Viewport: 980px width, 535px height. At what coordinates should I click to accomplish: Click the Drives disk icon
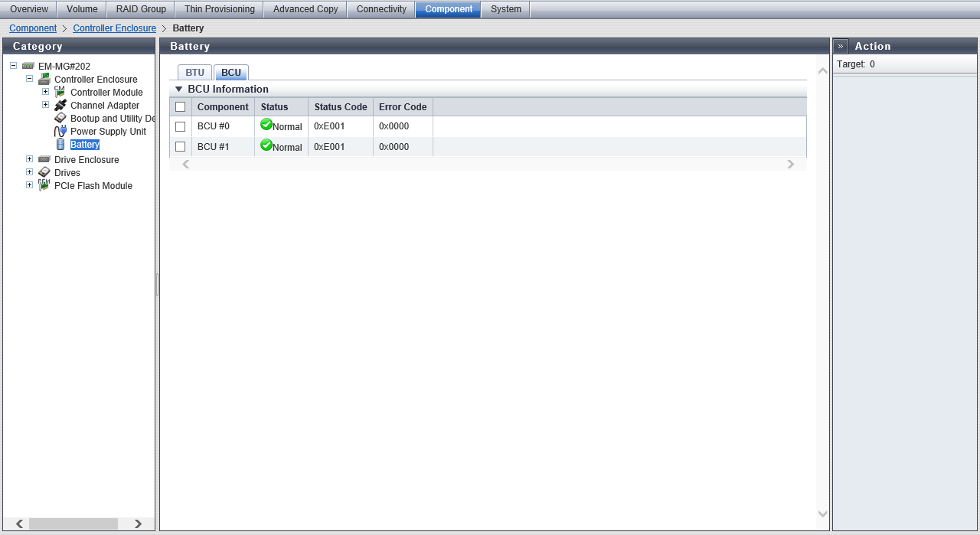click(44, 172)
